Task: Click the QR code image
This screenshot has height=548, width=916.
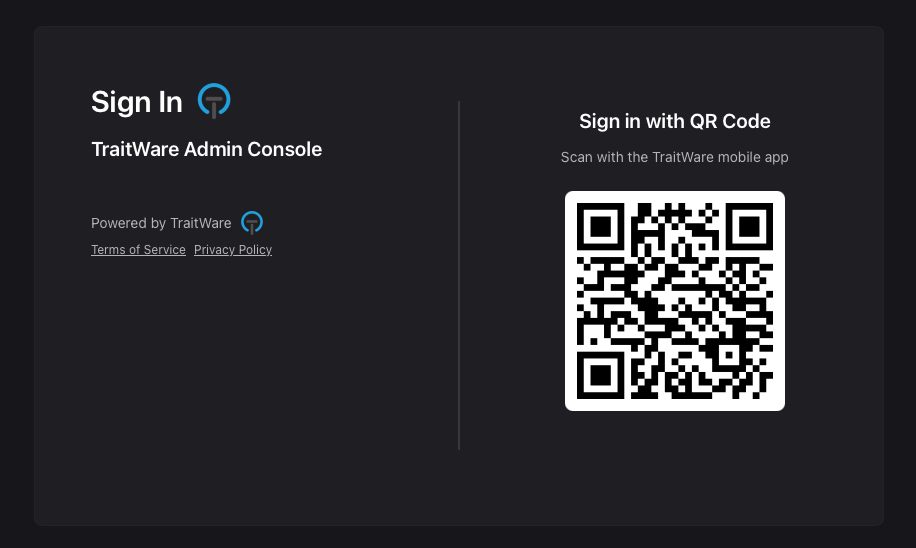Action: [675, 301]
